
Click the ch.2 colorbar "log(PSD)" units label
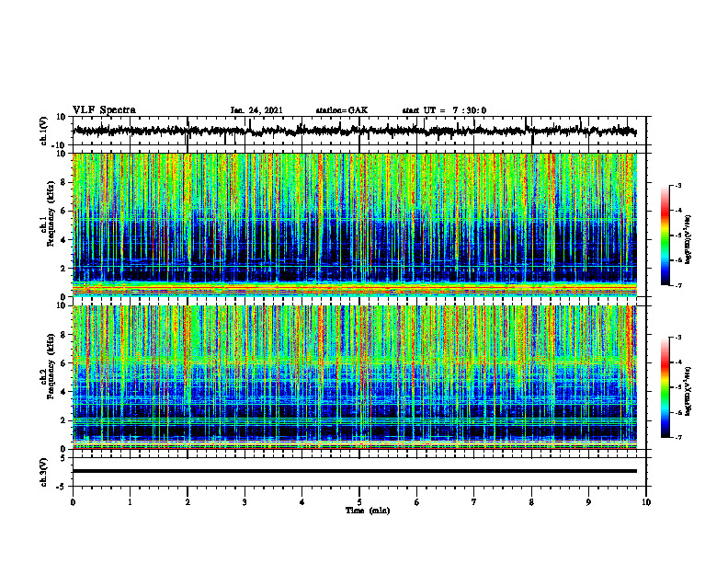pyautogui.click(x=688, y=392)
